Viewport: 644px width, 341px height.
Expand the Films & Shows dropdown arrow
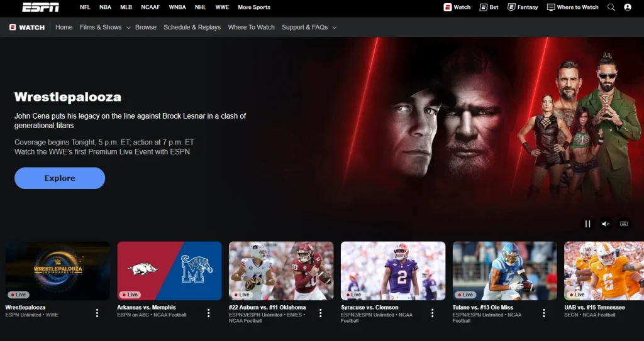128,28
